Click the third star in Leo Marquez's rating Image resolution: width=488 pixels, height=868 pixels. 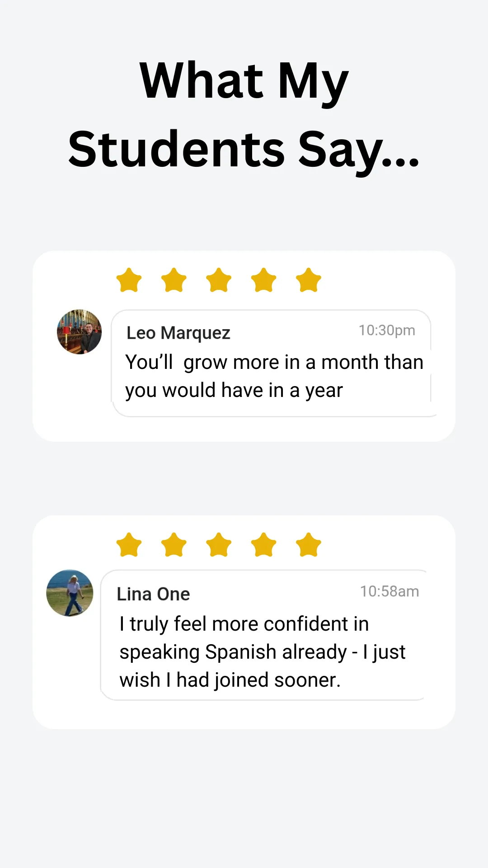[x=219, y=280]
